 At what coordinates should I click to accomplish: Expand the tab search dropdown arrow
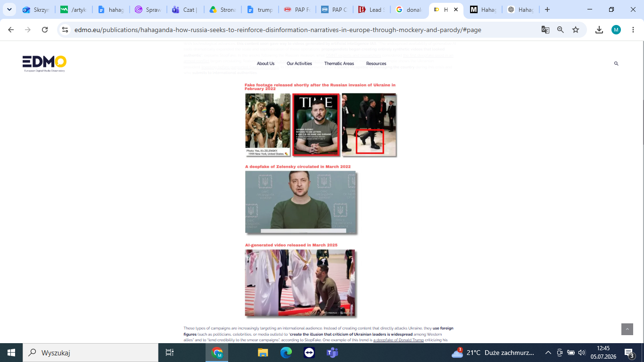point(9,9)
